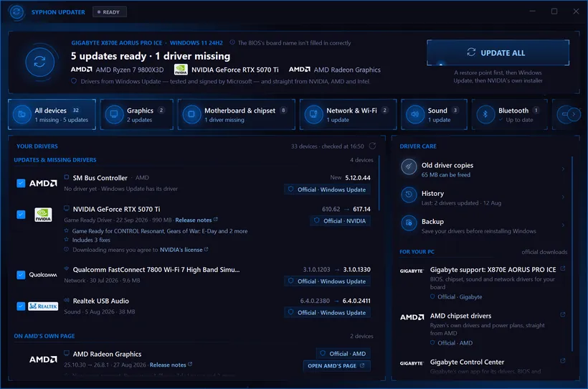Click the Official · AMD badge on Radeon Graphics row
The height and width of the screenshot is (389, 588).
343,354
